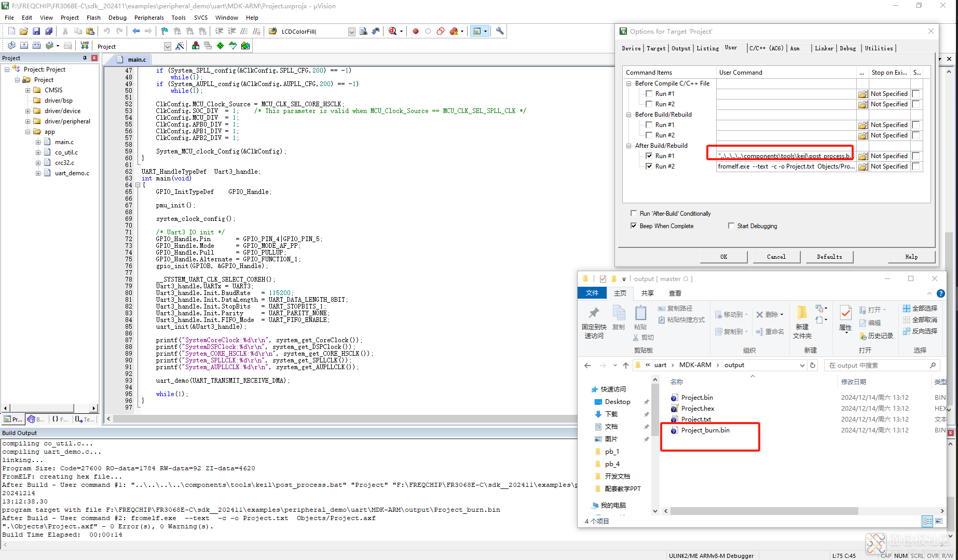Open Pack Installer icon
958x560 pixels.
[245, 46]
